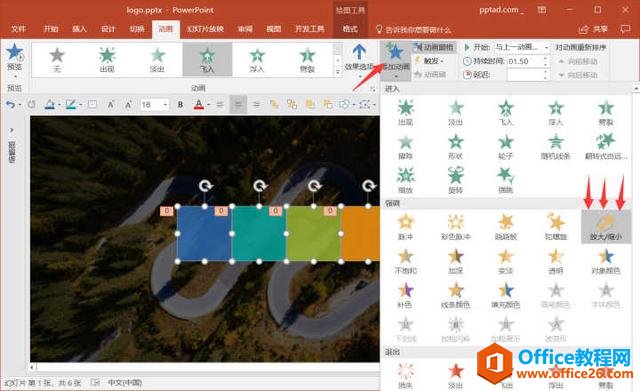Switch to the Design (设计) tab
The height and width of the screenshot is (391, 640).
pos(108,29)
